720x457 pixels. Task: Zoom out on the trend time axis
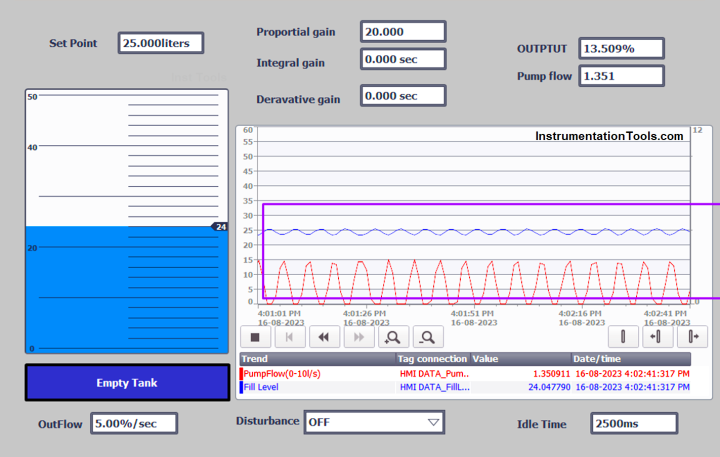point(429,337)
